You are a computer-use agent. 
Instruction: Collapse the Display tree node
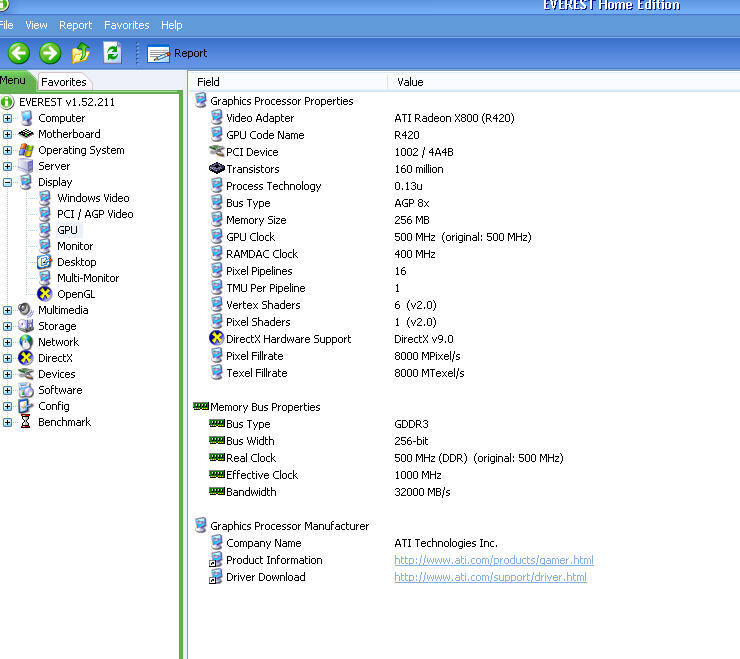(8, 182)
